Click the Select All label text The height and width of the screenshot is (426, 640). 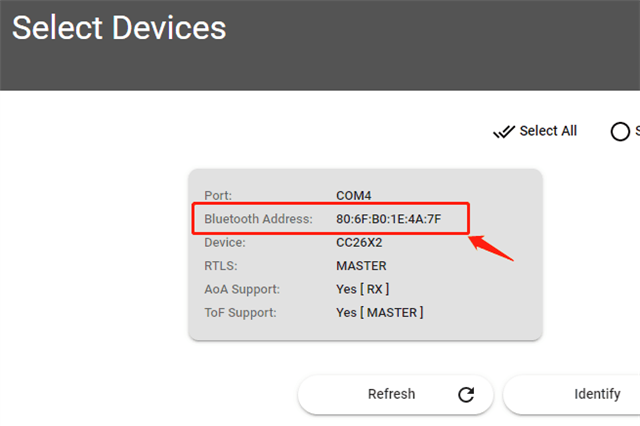click(x=548, y=131)
